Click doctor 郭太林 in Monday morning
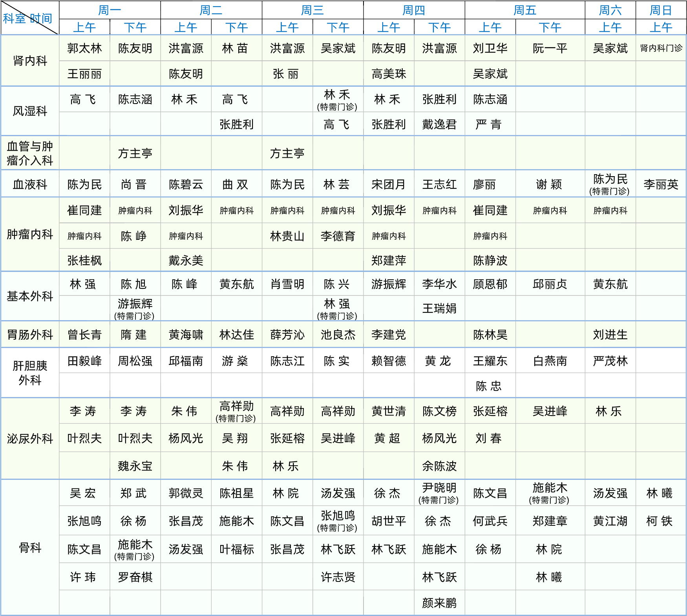Screen dimensions: 687x616 point(84,48)
